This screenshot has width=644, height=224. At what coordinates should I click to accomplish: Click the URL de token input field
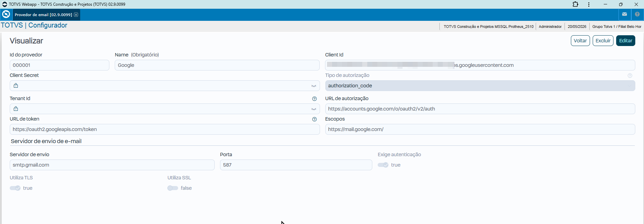[165, 129]
